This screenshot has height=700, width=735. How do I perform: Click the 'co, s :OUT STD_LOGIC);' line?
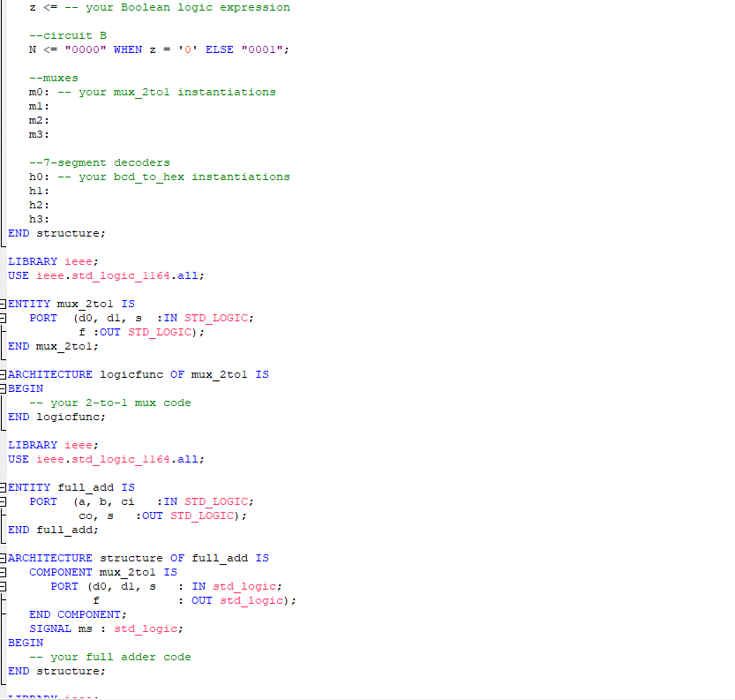pos(162,516)
